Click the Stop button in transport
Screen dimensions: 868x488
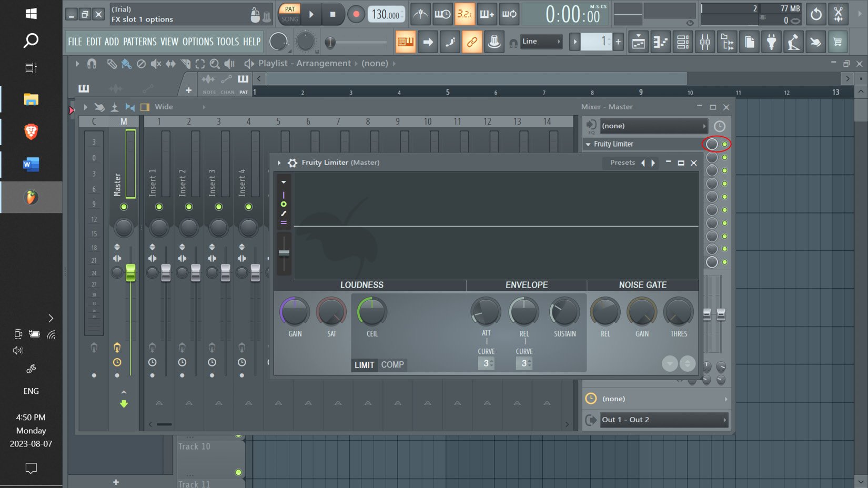[x=332, y=14]
